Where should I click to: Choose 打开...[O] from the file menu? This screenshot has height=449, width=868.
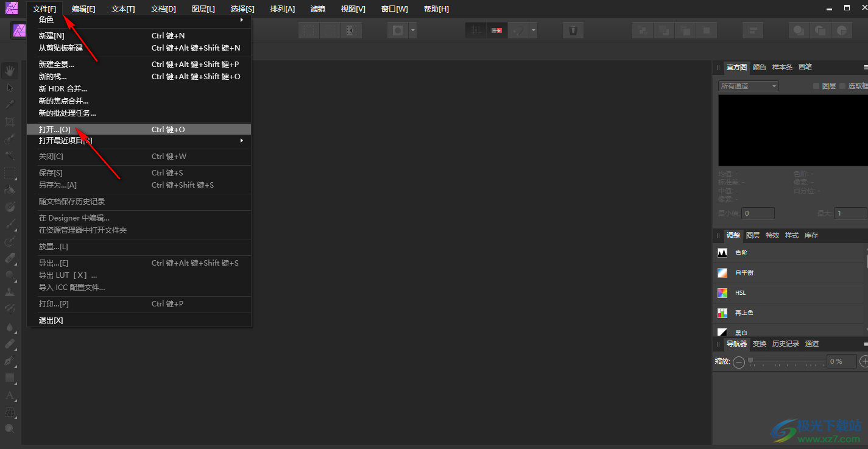[x=139, y=129]
